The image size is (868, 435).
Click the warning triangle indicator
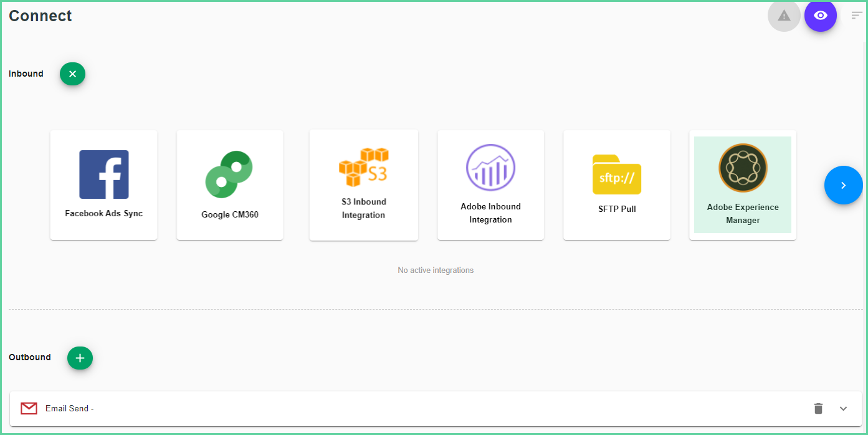[783, 16]
